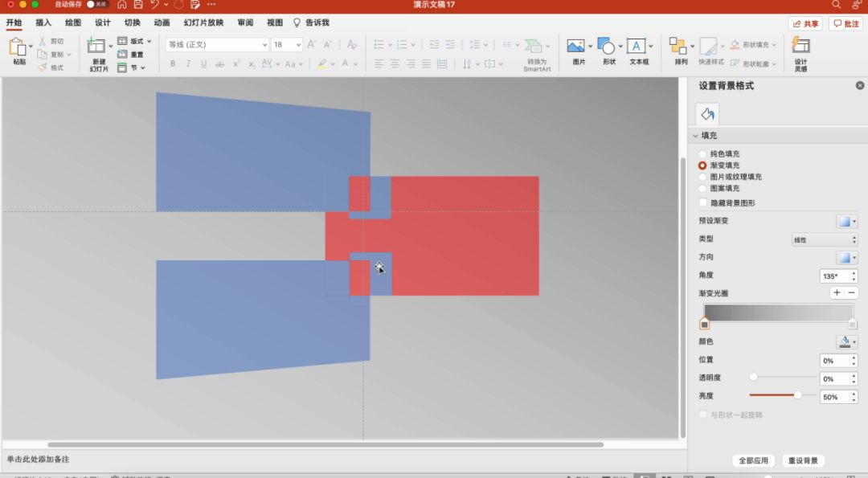Image resolution: width=868 pixels, height=478 pixels.
Task: Click the Paste icon
Action: pos(17,47)
